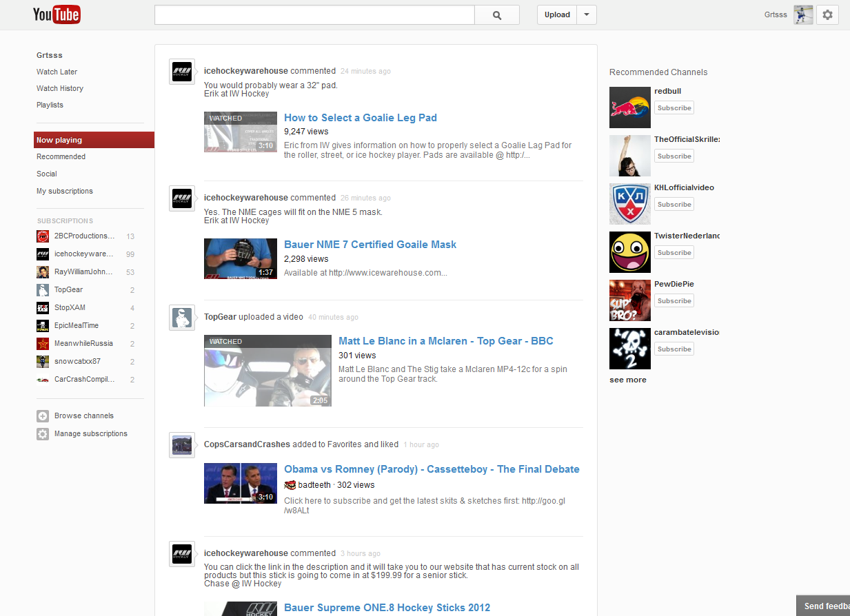Viewport: 850px width, 616px height.
Task: Click the Grtsss username in header
Action: click(x=776, y=15)
